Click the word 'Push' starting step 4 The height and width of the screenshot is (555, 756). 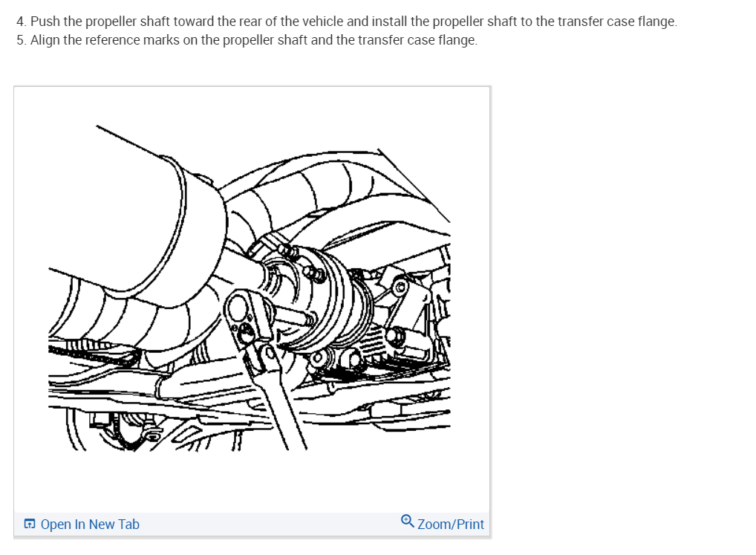(x=45, y=22)
